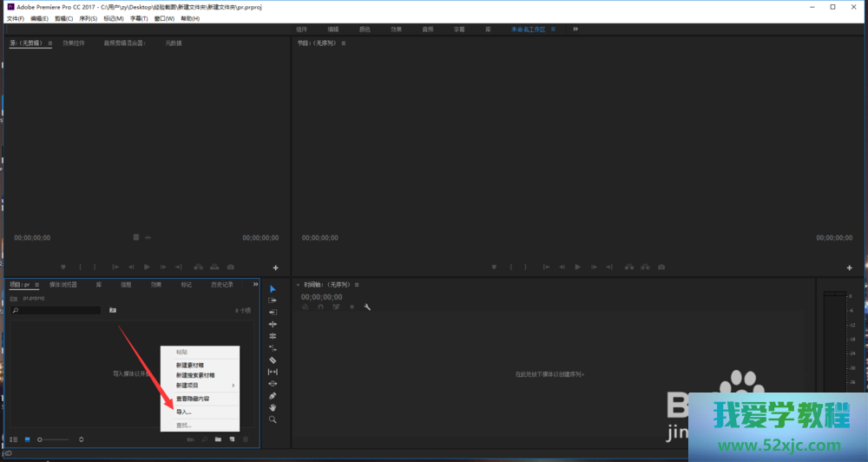Screen dimensions: 868x462
Task: Open timeline wrench display settings
Action: click(x=367, y=307)
